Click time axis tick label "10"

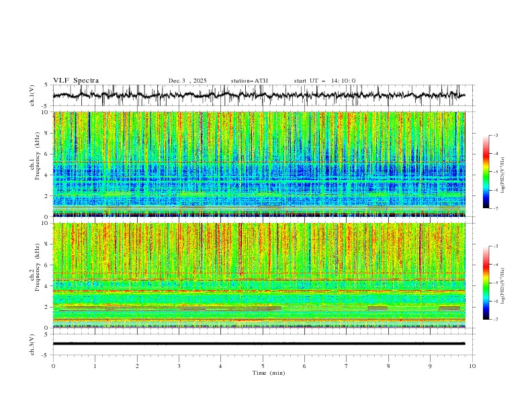472,366
